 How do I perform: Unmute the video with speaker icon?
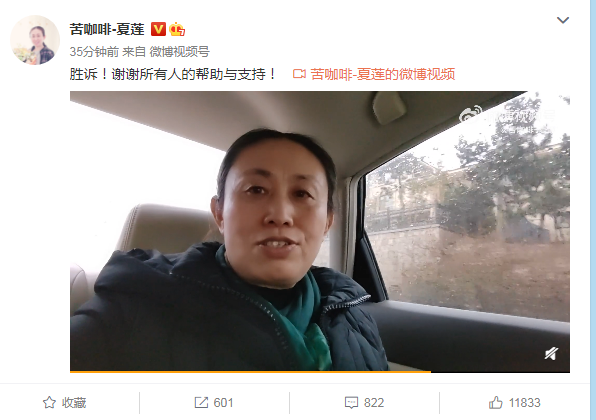[x=551, y=354]
